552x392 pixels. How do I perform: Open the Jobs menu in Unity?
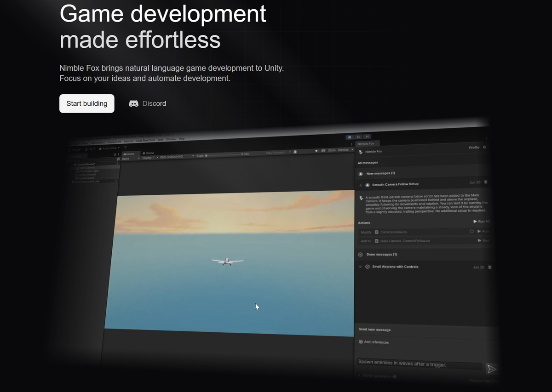point(161,140)
